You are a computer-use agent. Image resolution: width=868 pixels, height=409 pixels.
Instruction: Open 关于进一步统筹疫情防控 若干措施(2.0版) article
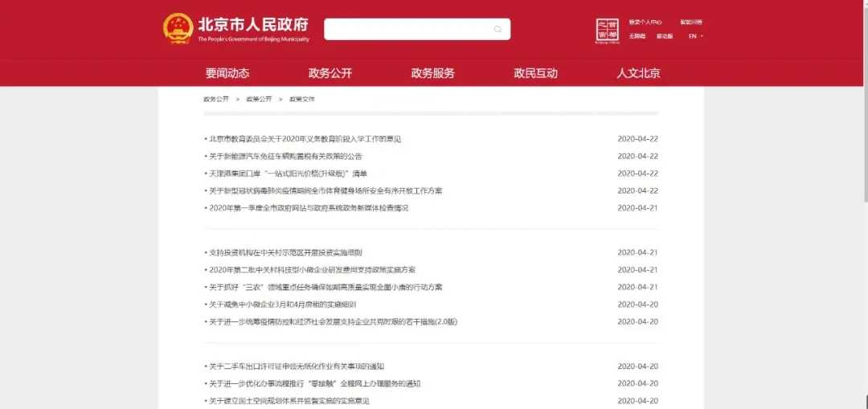pyautogui.click(x=334, y=321)
